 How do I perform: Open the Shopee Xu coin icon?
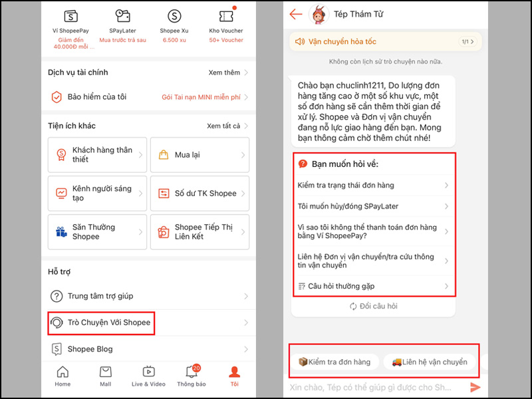pyautogui.click(x=174, y=16)
